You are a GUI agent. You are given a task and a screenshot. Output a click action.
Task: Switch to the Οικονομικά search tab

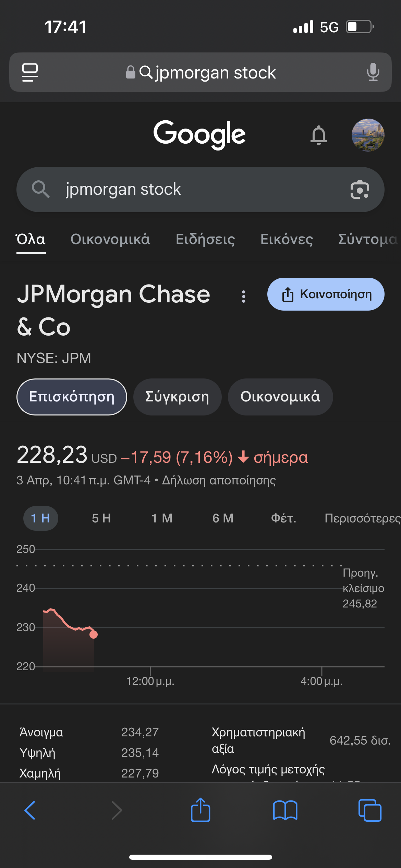pyautogui.click(x=110, y=239)
